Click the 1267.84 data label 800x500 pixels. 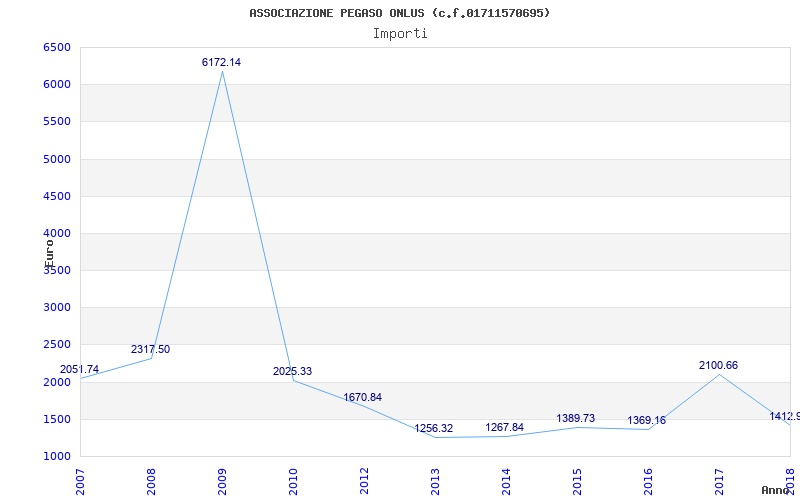click(505, 428)
